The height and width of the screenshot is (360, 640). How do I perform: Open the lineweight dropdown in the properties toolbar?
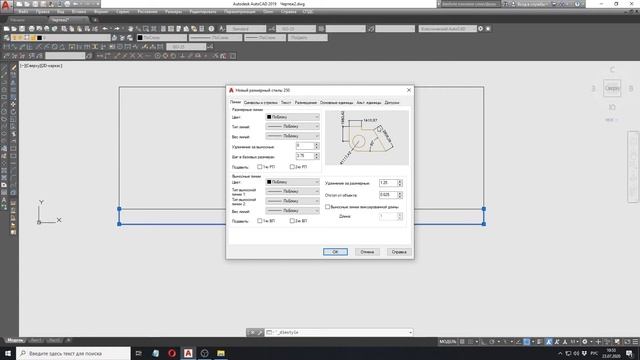click(265, 38)
